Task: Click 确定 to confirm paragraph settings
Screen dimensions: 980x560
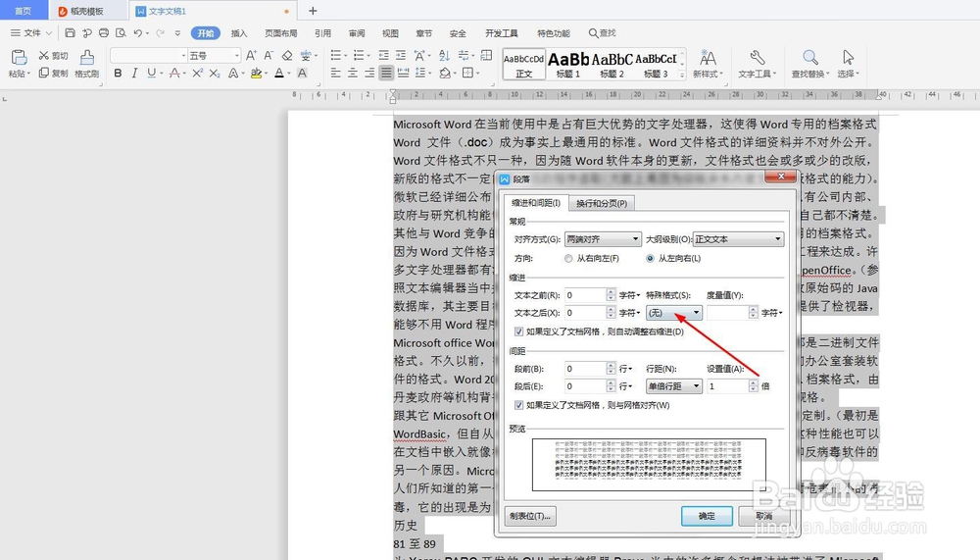Action: coord(707,516)
